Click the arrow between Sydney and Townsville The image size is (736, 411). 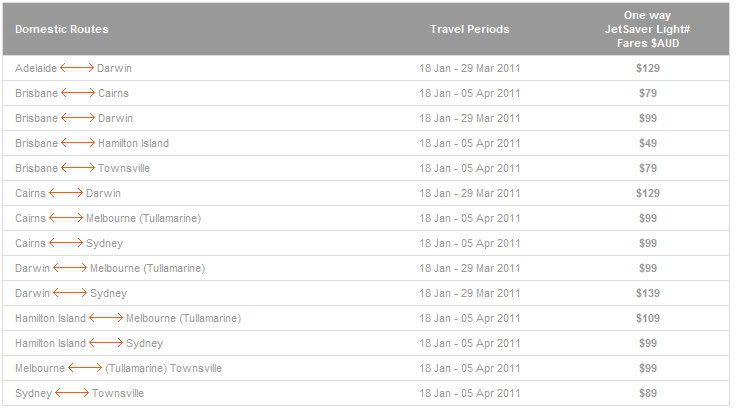(x=72, y=393)
